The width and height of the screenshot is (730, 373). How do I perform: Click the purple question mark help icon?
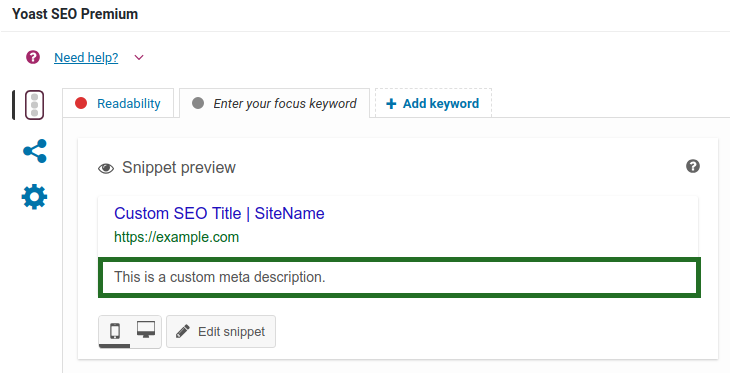33,58
